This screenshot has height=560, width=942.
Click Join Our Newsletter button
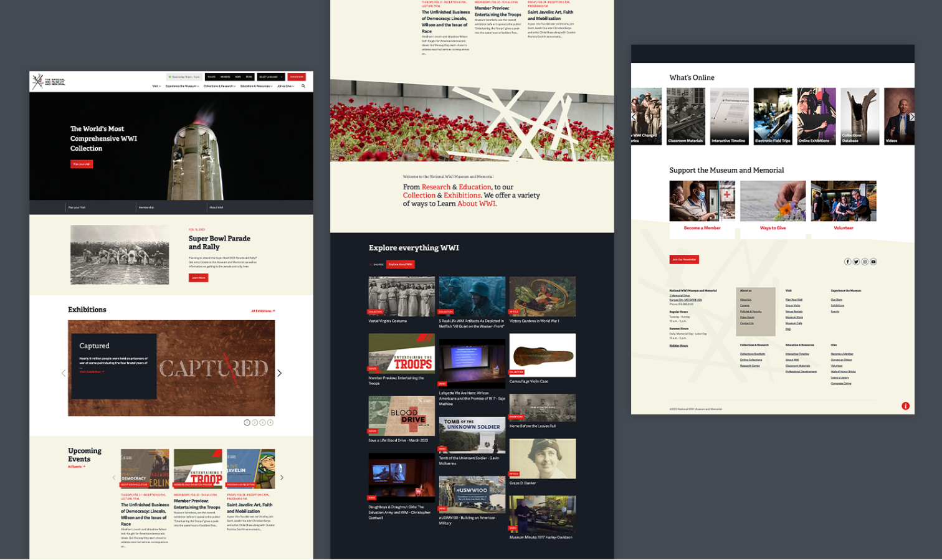point(684,259)
